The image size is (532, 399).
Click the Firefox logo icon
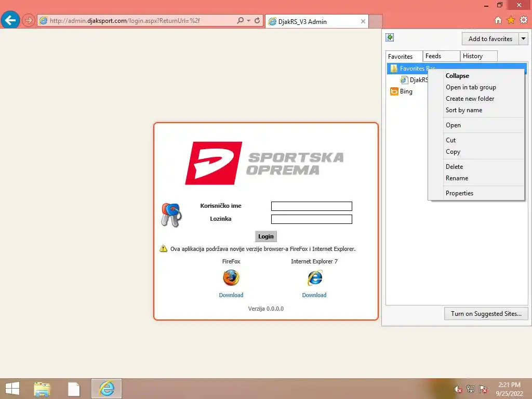(x=231, y=278)
